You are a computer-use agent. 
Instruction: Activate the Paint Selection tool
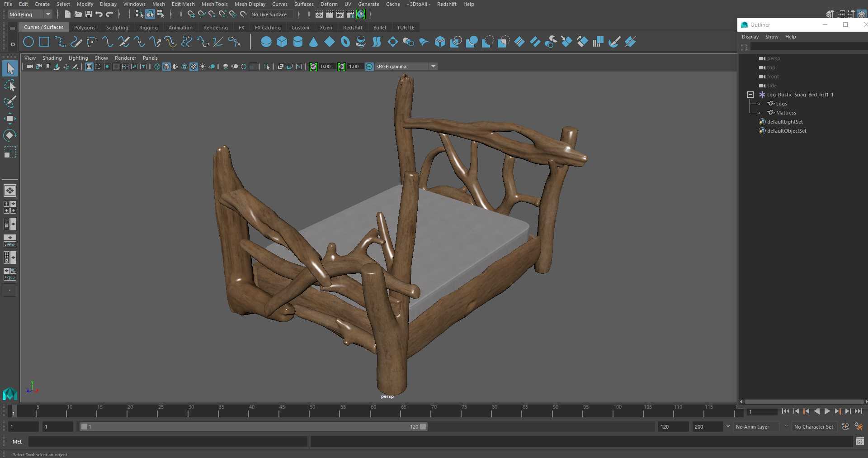tap(10, 102)
